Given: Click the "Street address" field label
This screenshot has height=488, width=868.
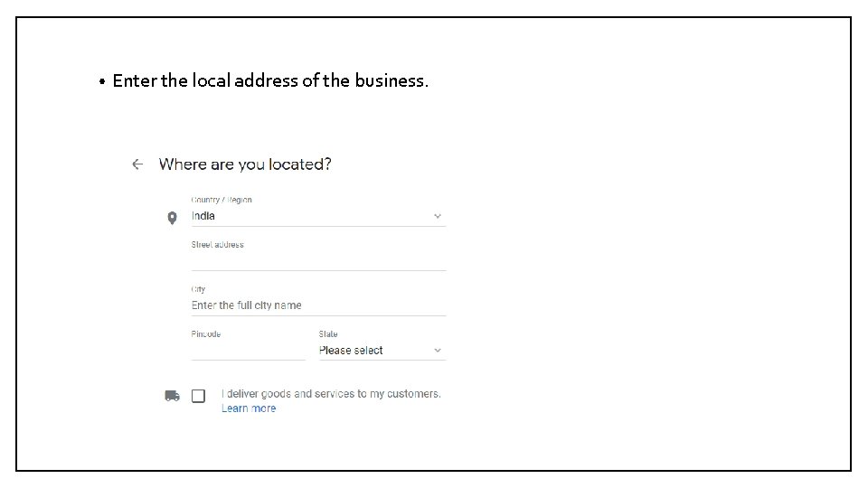Looking at the screenshot, I should tap(217, 245).
